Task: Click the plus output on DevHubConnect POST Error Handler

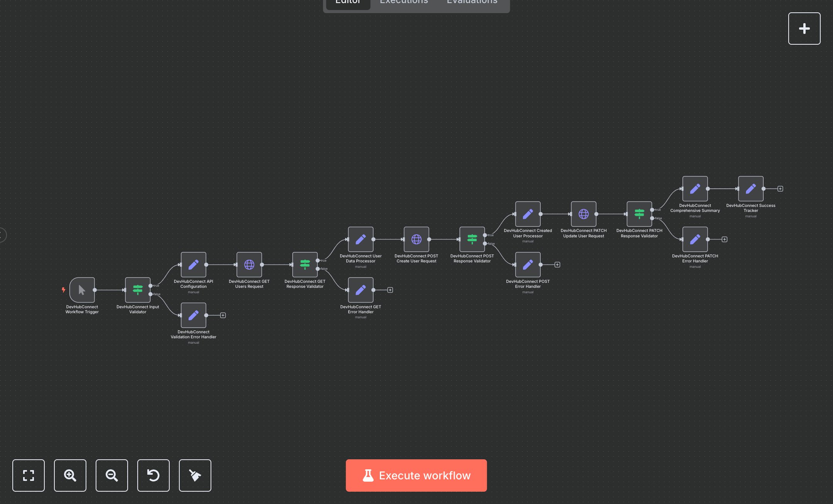Action: click(x=557, y=265)
